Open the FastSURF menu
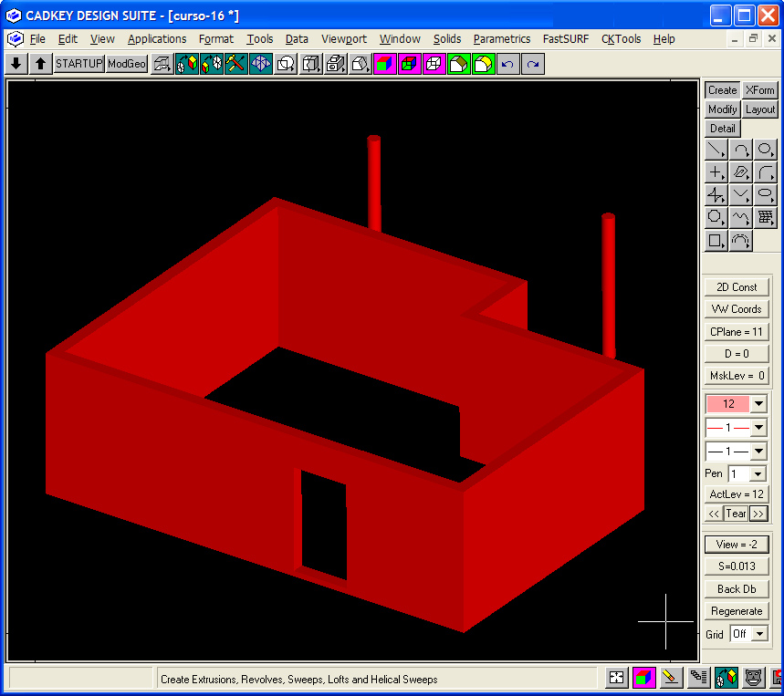Viewport: 784px width, 696px height. [566, 39]
